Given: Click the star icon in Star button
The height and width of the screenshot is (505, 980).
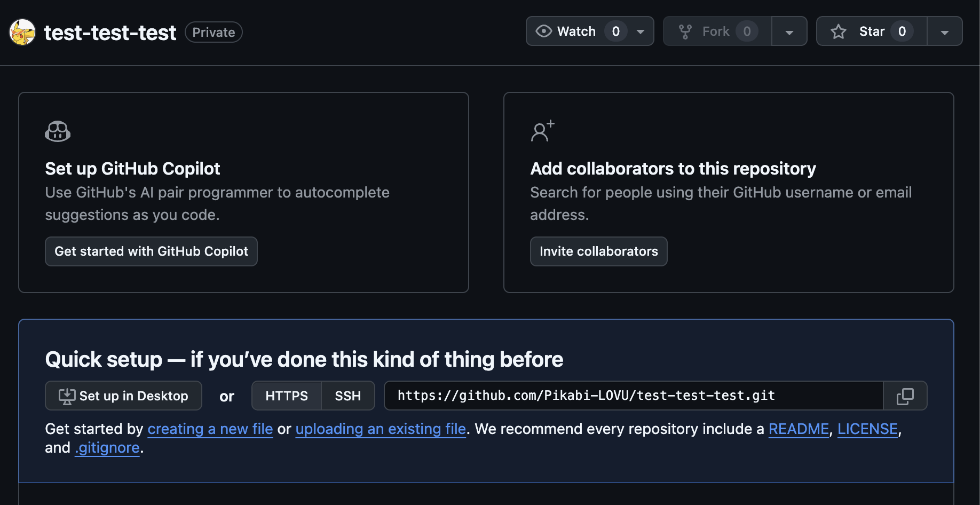Looking at the screenshot, I should click(839, 31).
